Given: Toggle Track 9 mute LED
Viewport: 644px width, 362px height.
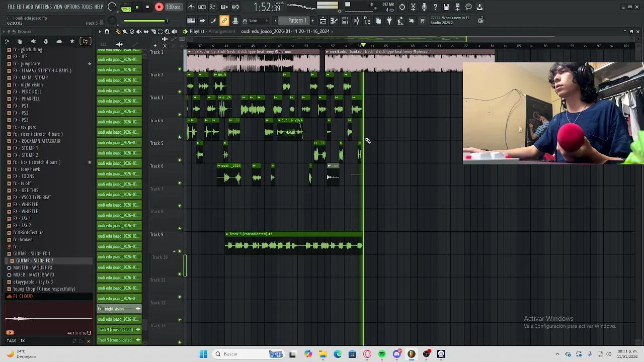Looking at the screenshot, I should pos(180,251).
